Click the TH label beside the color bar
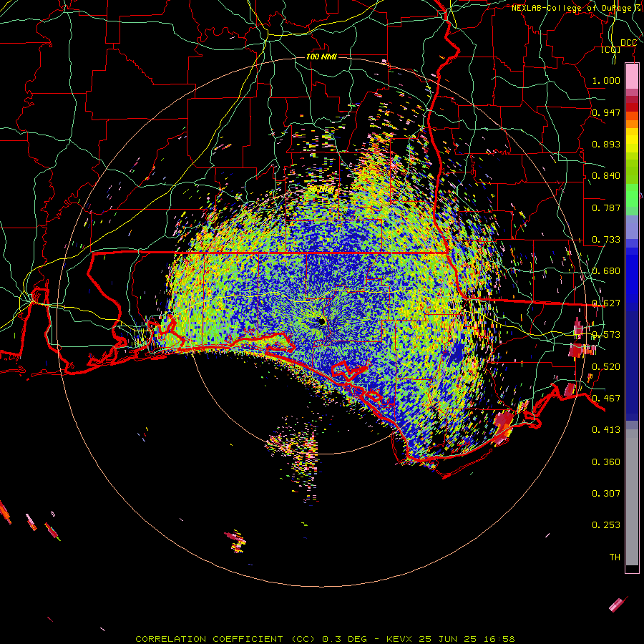Viewport: 644px width, 644px height. (615, 557)
